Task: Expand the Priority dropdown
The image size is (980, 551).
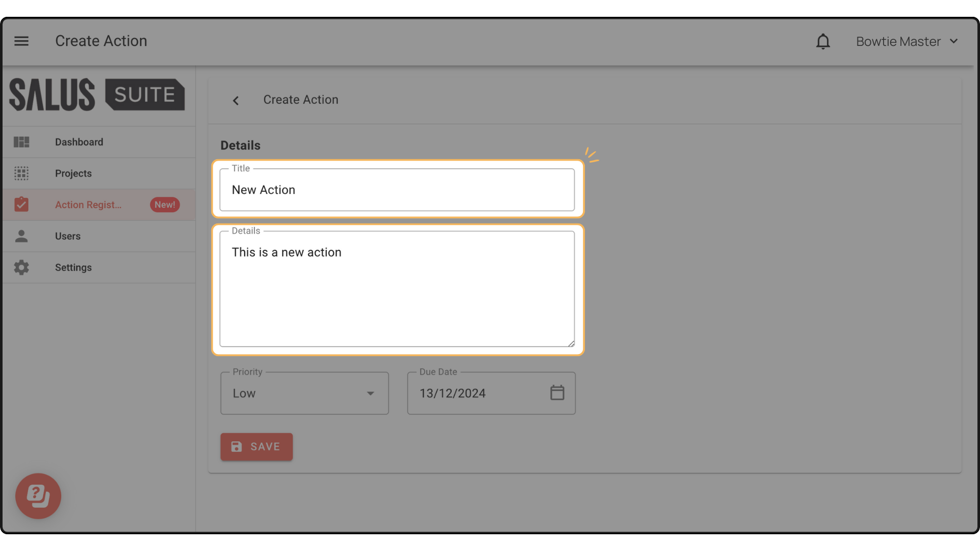Action: [x=305, y=393]
